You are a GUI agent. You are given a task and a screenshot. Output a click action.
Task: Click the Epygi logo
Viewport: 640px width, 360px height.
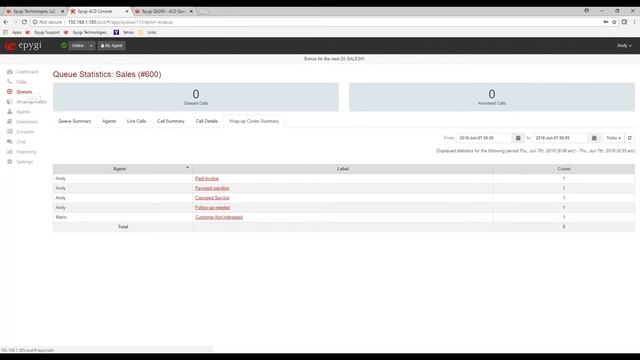click(23, 45)
